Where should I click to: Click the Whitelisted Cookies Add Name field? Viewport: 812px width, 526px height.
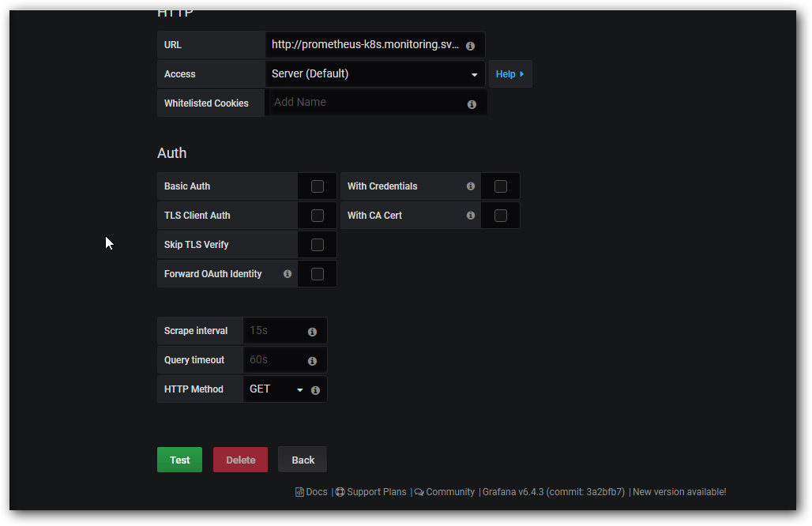(x=367, y=103)
